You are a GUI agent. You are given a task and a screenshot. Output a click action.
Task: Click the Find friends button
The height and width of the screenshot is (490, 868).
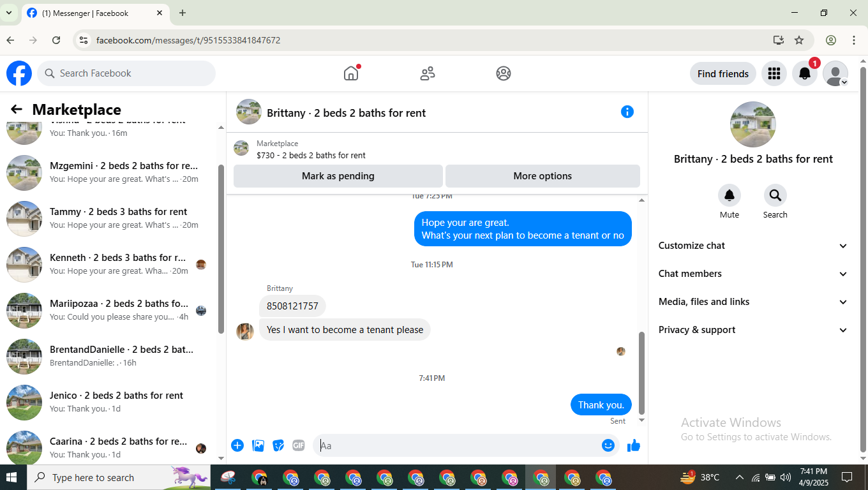pos(723,73)
